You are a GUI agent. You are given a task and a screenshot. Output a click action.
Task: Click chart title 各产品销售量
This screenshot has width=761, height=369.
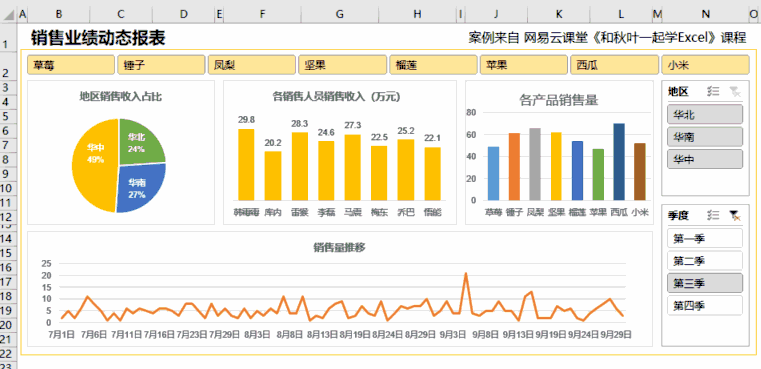(x=559, y=101)
